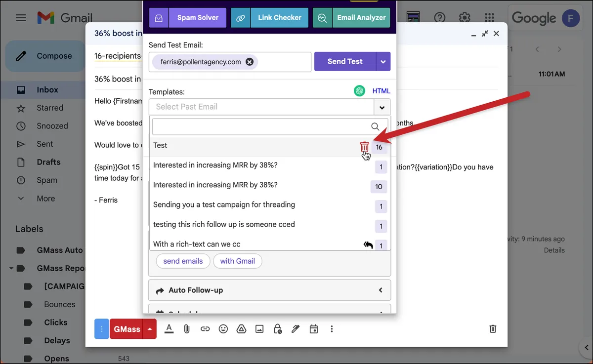Open the GMass Auto label
Viewport: 593px width, 364px height.
(x=60, y=250)
